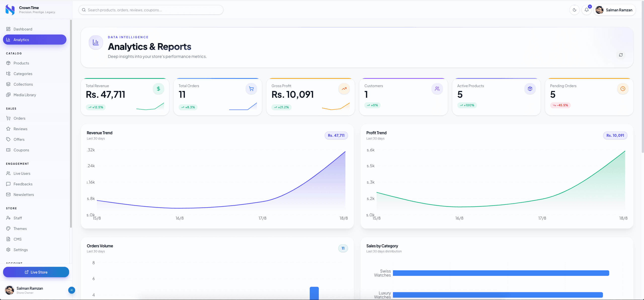644x300 pixels.
Task: Click the Active Products box icon
Action: tap(530, 89)
